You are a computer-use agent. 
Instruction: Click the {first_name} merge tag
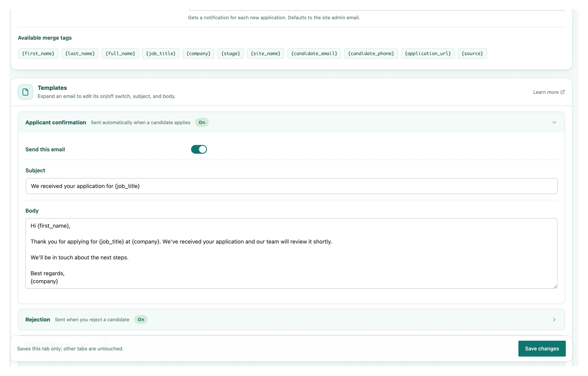click(x=38, y=54)
